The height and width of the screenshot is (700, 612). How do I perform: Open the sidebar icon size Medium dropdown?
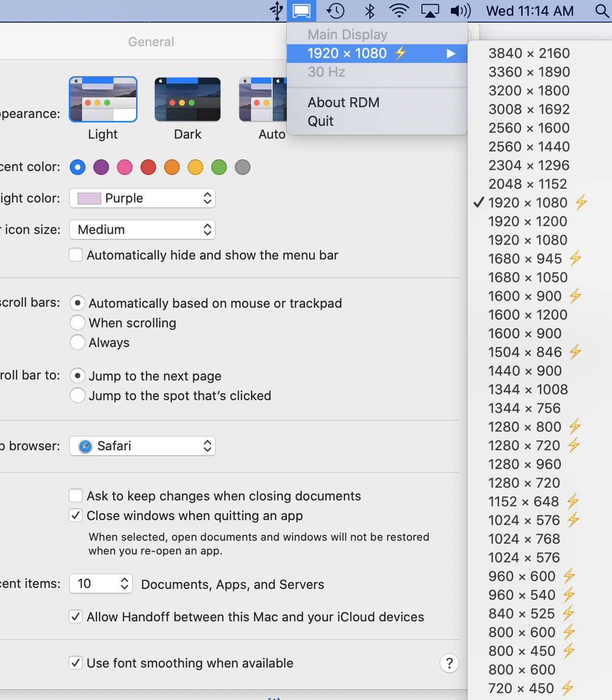coord(142,230)
